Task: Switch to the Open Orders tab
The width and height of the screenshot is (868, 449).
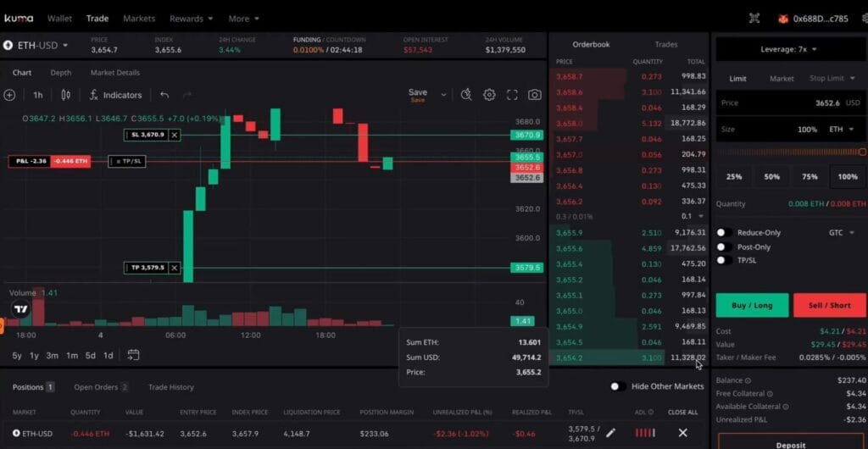Action: pyautogui.click(x=101, y=387)
